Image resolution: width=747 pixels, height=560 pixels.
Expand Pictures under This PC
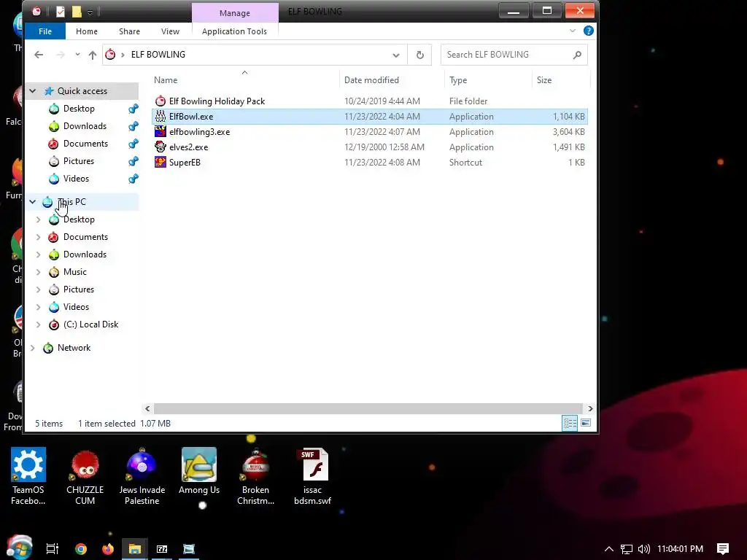tap(39, 289)
